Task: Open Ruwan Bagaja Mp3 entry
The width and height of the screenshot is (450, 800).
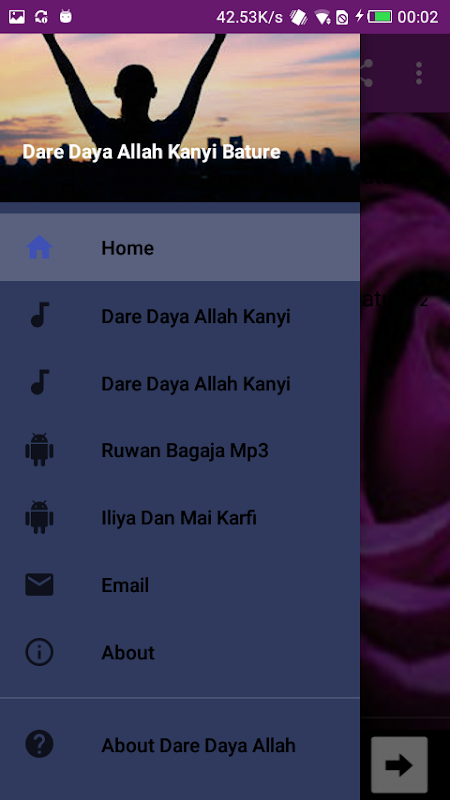Action: [x=180, y=449]
